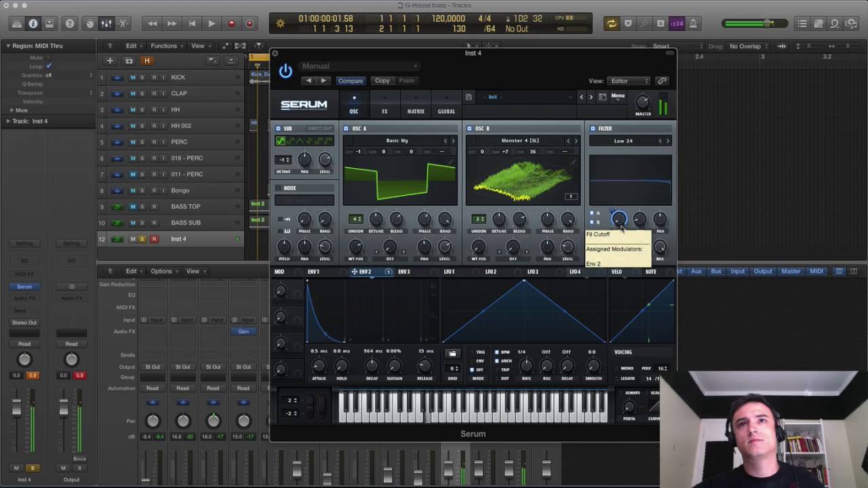The height and width of the screenshot is (488, 868).
Task: Click the Serum MASTER volume knob
Action: coord(642,102)
